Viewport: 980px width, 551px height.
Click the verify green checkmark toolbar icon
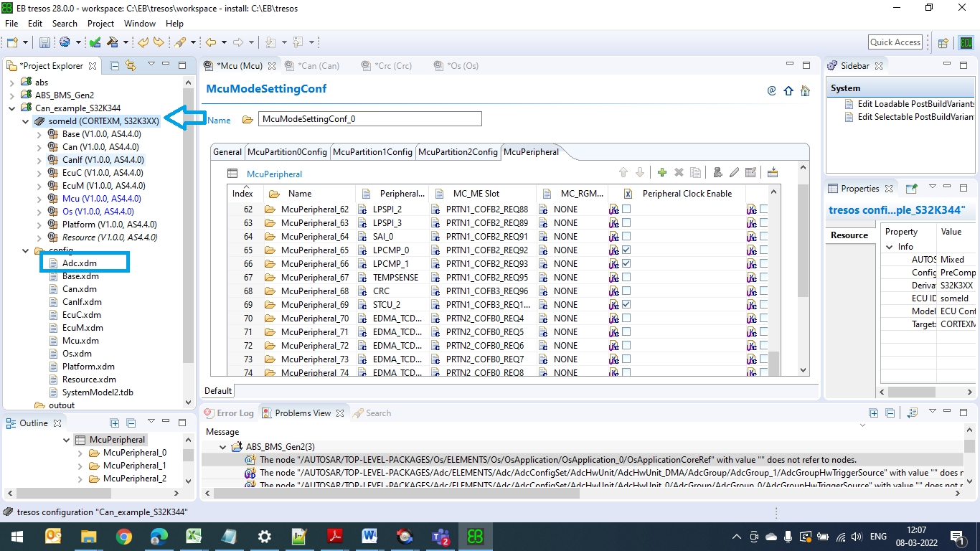tap(94, 42)
